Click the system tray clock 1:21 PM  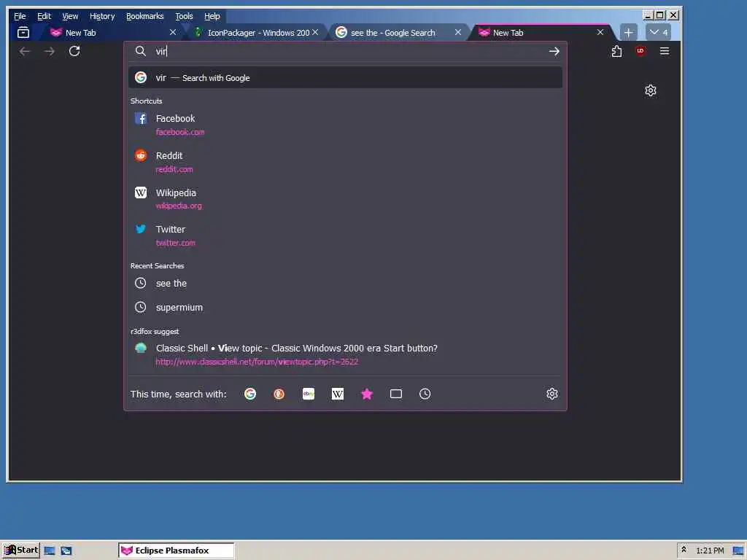coord(710,551)
